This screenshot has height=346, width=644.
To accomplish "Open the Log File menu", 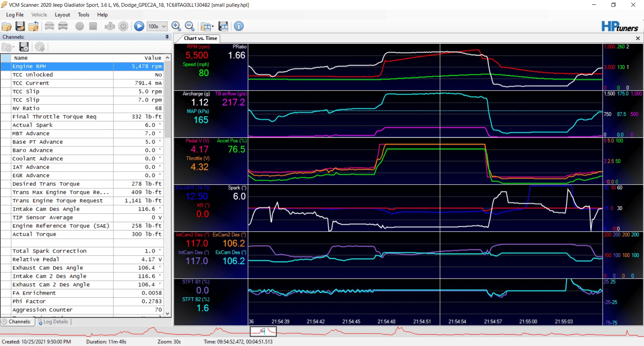I will pyautogui.click(x=15, y=15).
